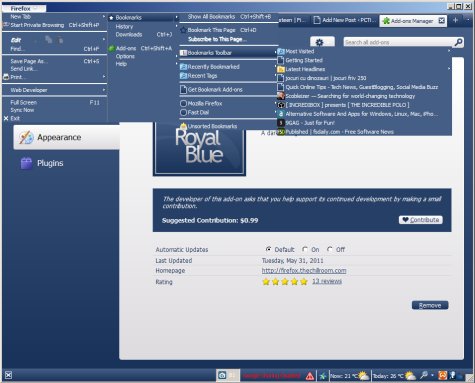Click the five-star rating display
This screenshot has width=475, height=383.
tap(285, 282)
